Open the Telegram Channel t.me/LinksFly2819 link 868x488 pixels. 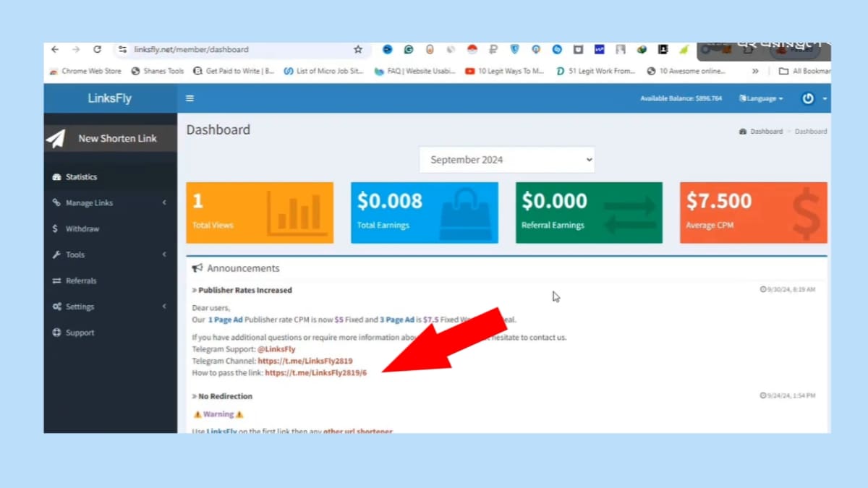pyautogui.click(x=305, y=361)
